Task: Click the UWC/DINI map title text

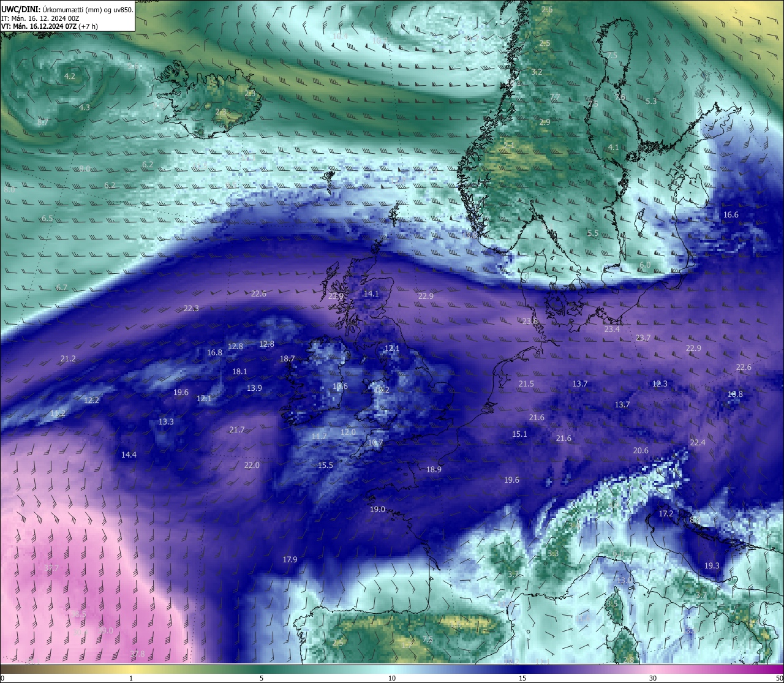Action: (67, 10)
